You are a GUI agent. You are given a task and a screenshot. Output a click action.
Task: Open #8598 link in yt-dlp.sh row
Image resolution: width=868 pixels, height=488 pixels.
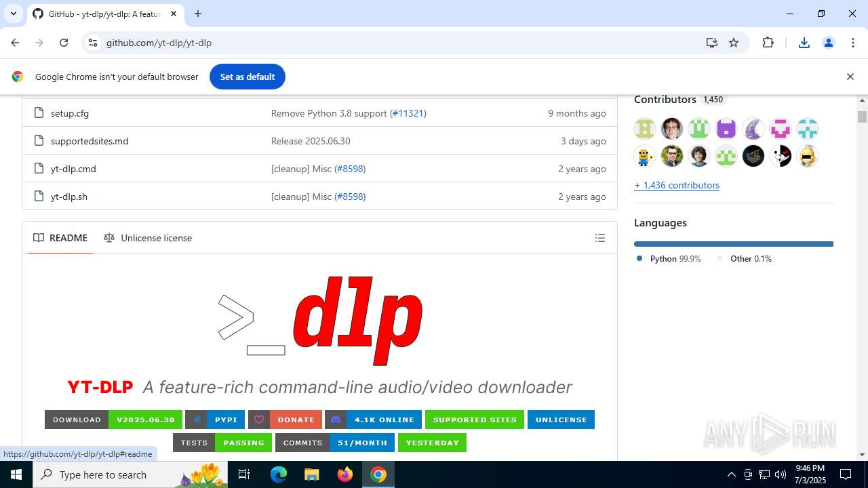[x=350, y=197]
